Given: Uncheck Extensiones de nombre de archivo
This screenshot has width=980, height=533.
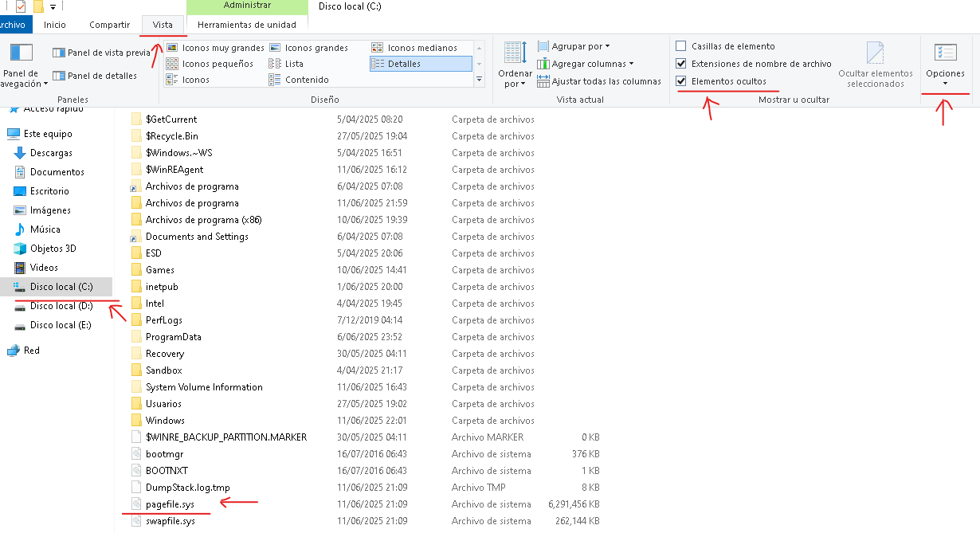Looking at the screenshot, I should point(681,64).
